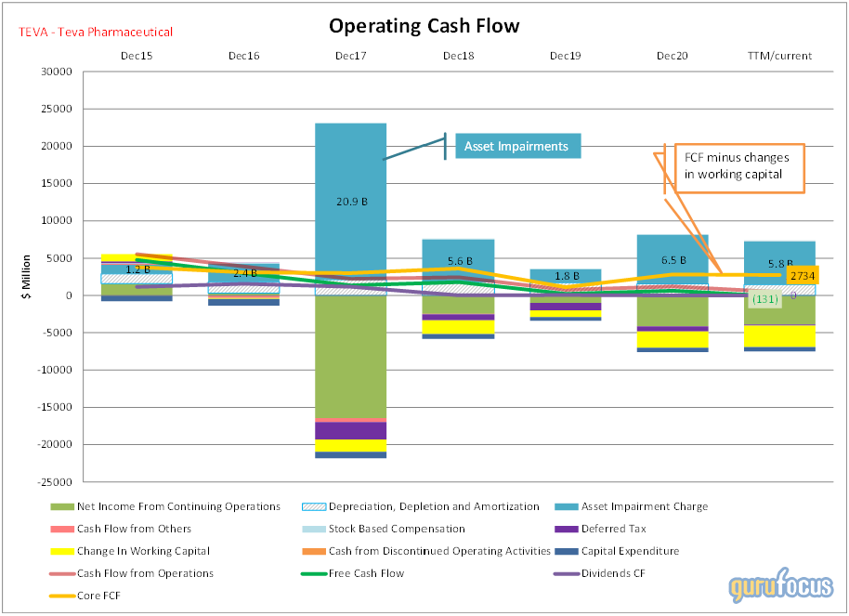Click the 5.6 B data label in Dec18

point(460,261)
